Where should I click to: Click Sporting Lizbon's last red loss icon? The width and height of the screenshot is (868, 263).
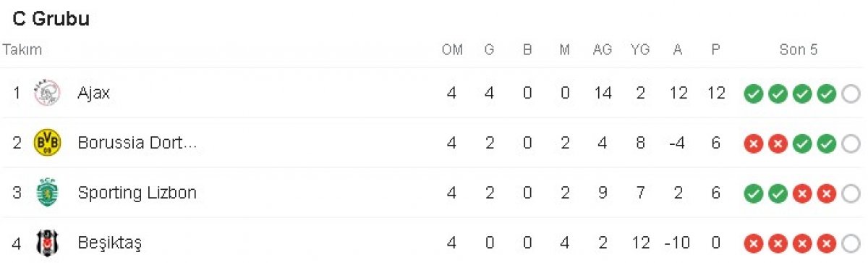pyautogui.click(x=827, y=193)
